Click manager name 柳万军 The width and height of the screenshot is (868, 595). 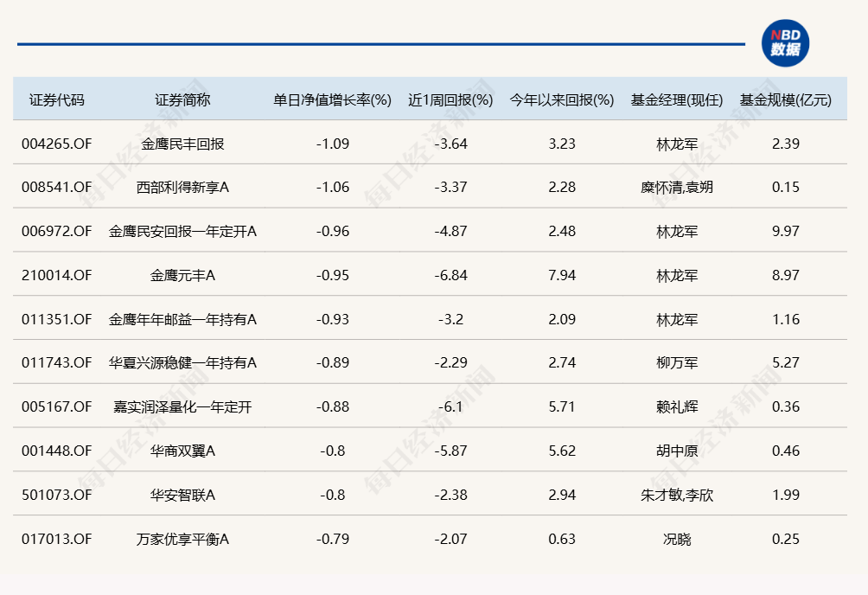tap(677, 362)
